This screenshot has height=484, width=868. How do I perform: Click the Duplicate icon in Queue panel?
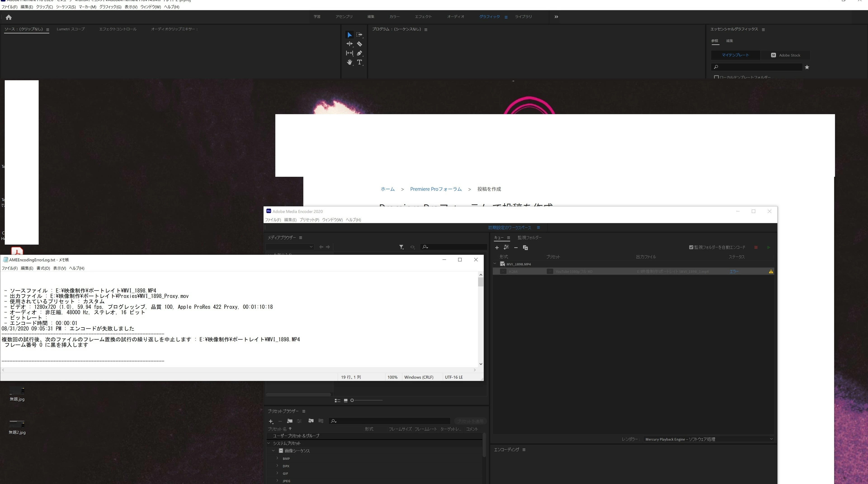pyautogui.click(x=525, y=247)
